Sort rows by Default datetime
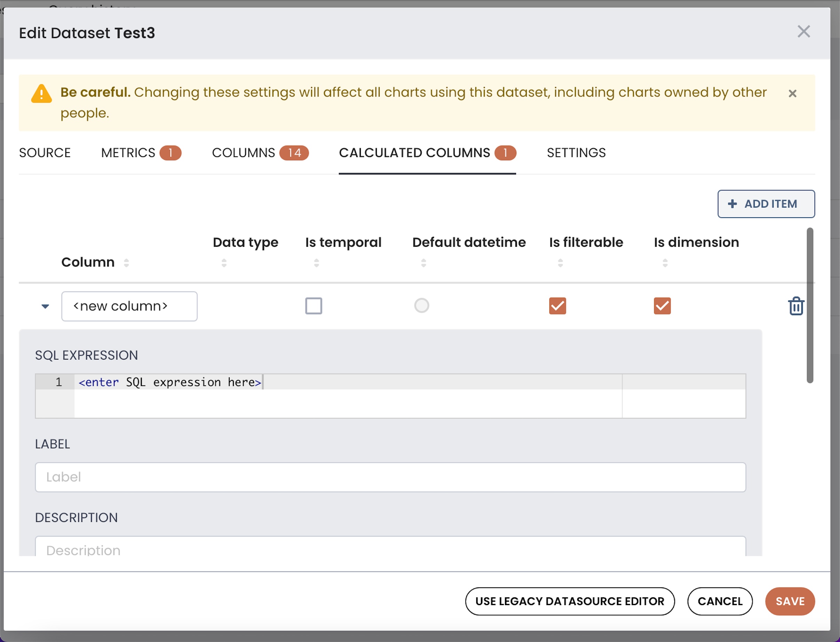The image size is (840, 642). 423,263
